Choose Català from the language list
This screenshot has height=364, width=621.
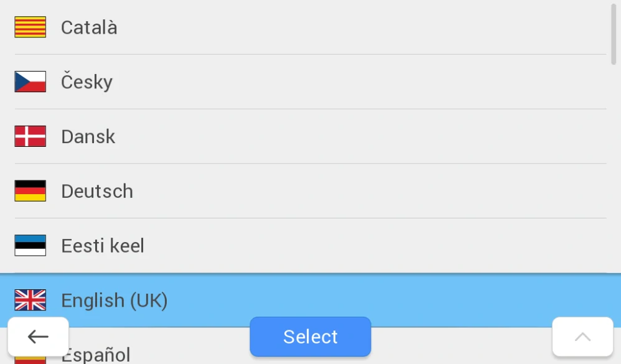click(89, 27)
